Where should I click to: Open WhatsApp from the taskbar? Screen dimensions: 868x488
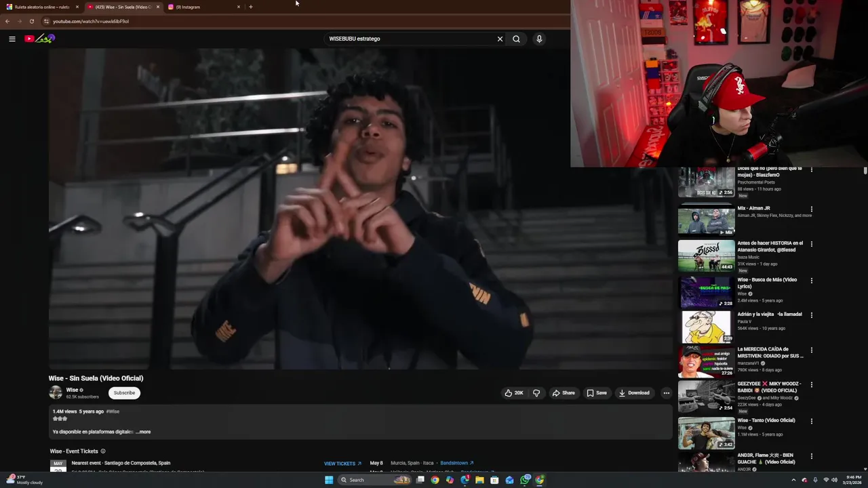point(525,480)
